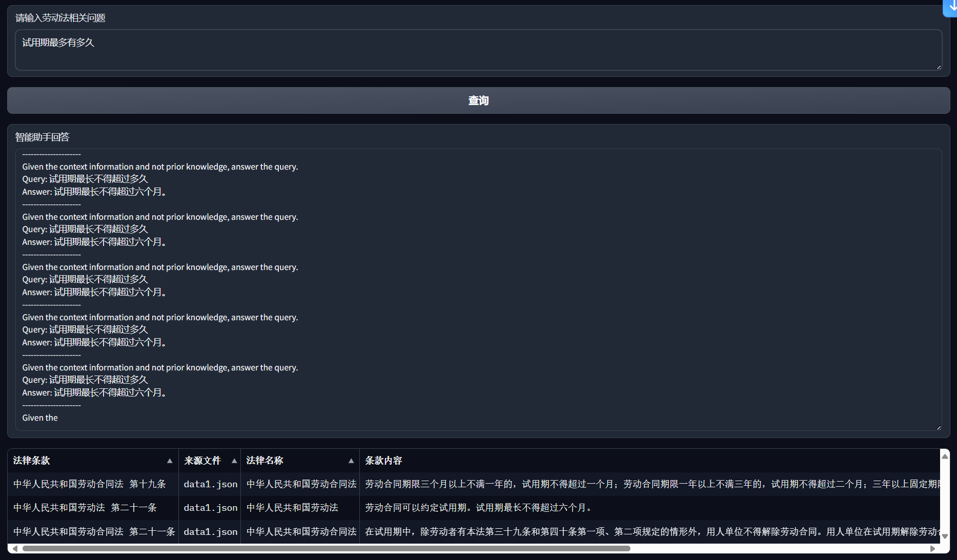The height and width of the screenshot is (560, 957).
Task: Click the table's vertical scroll down arrow
Action: click(x=945, y=536)
